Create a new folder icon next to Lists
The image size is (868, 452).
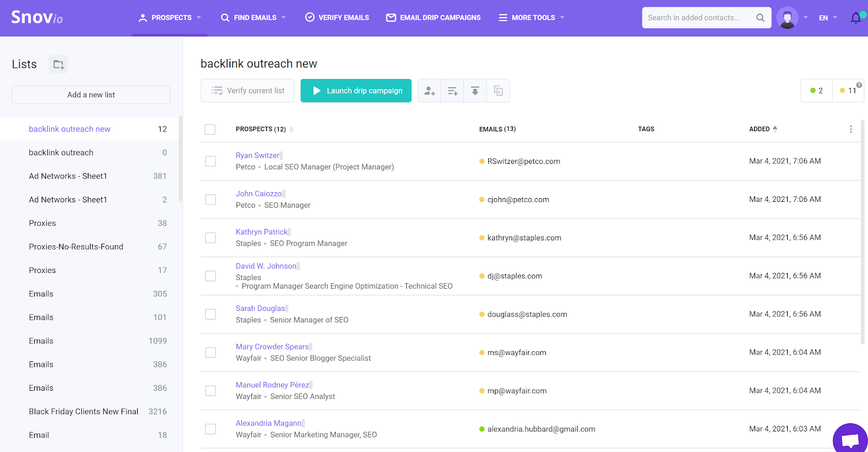[59, 65]
